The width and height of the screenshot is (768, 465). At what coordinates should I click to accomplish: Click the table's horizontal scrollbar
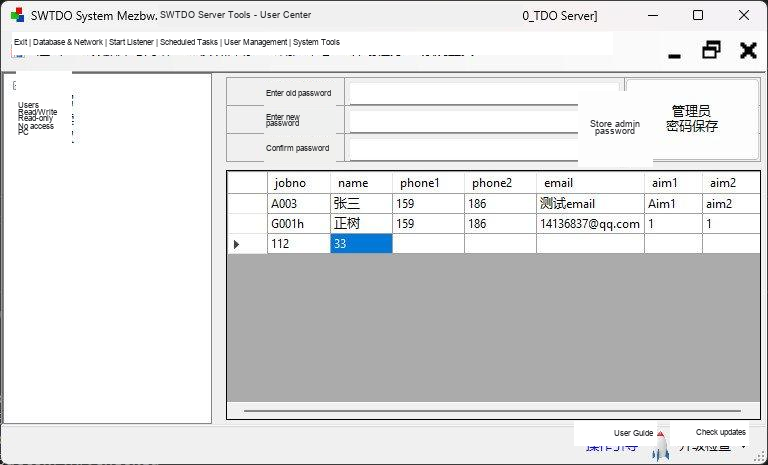click(492, 411)
